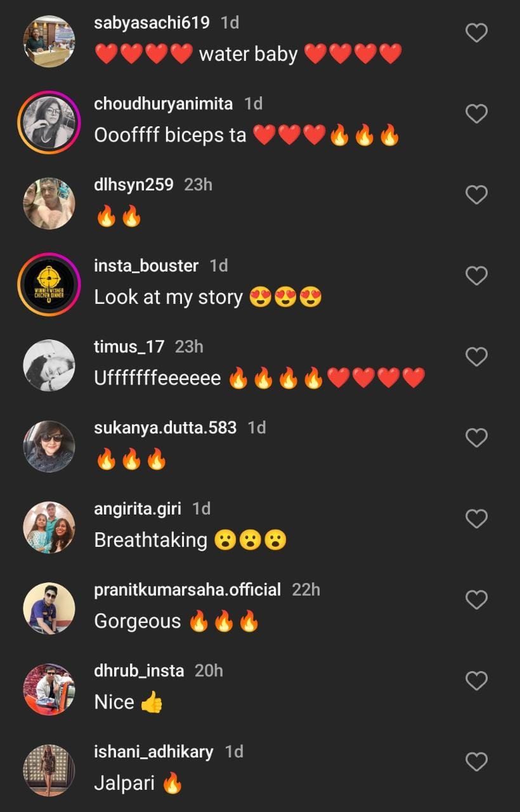Open the username link dlhsyn259
The height and width of the screenshot is (812, 520).
(133, 185)
